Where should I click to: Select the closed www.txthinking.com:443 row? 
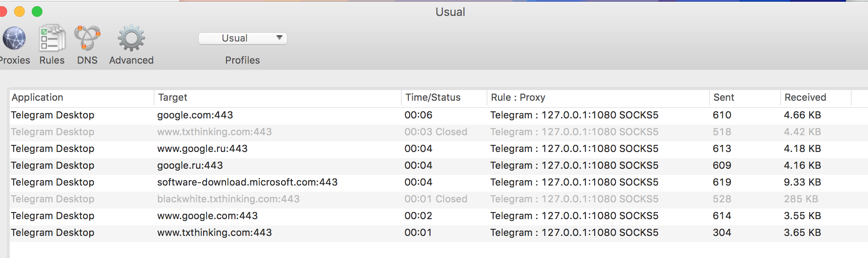pyautogui.click(x=439, y=132)
